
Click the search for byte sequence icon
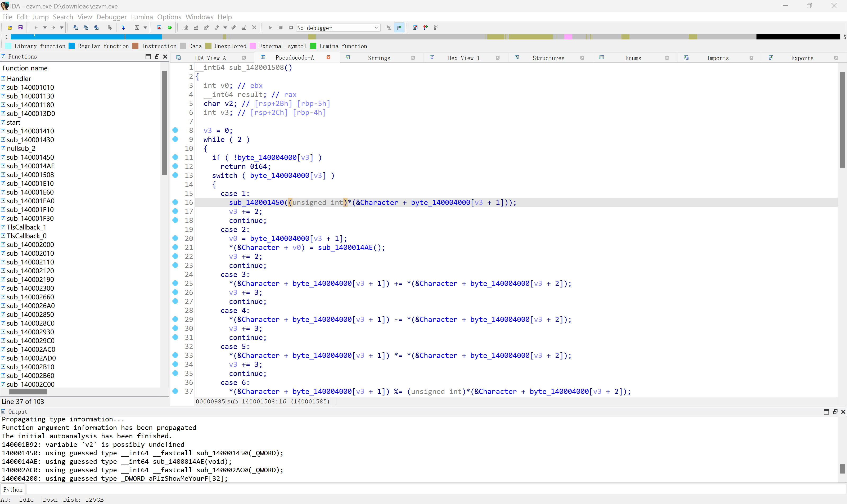pyautogui.click(x=96, y=28)
